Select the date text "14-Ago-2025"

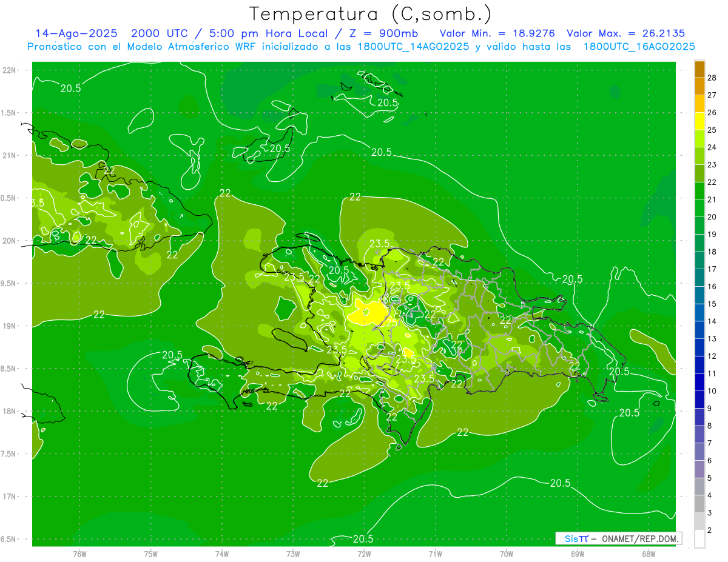pyautogui.click(x=76, y=34)
